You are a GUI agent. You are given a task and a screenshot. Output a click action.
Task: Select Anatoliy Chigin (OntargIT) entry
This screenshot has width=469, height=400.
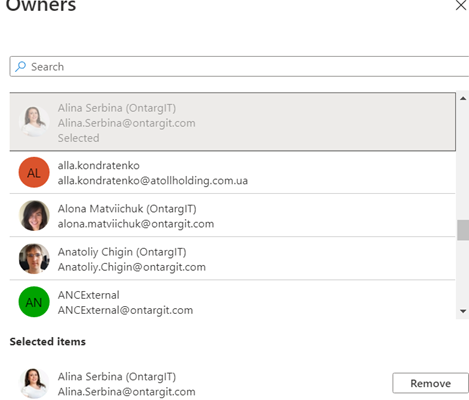pos(232,259)
